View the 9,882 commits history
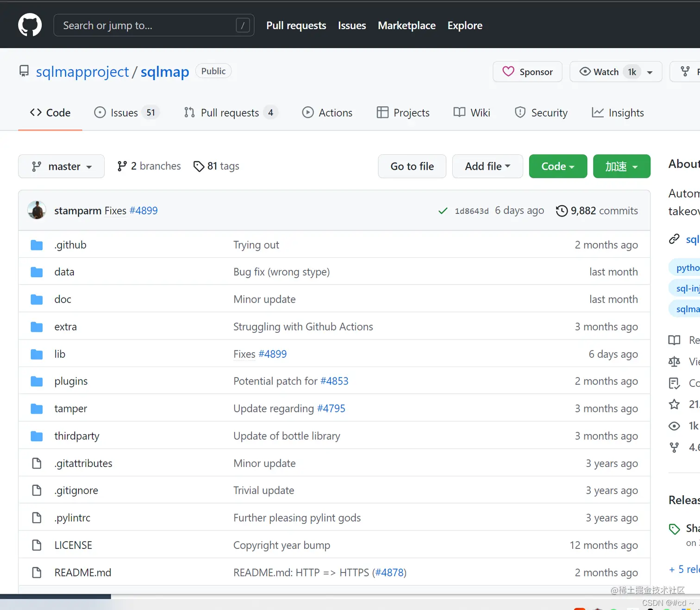The width and height of the screenshot is (700, 610). click(x=597, y=211)
